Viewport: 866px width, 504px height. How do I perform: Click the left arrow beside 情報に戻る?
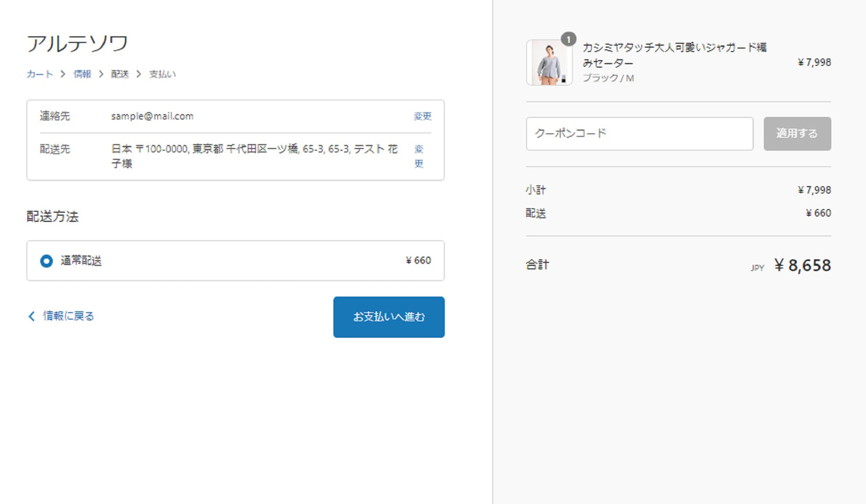pos(32,316)
